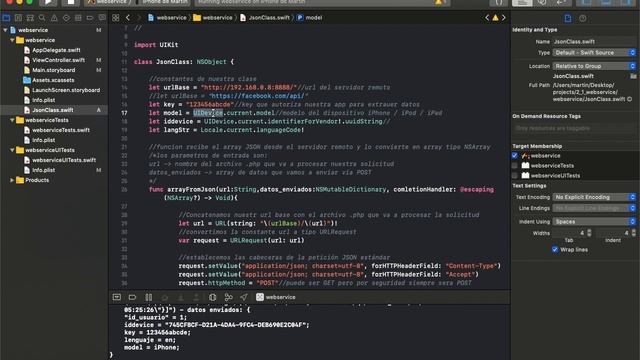Viewport: 640px width, 360px height.
Task: Open the Type dropdown Default - Swift Source
Action: point(594,53)
